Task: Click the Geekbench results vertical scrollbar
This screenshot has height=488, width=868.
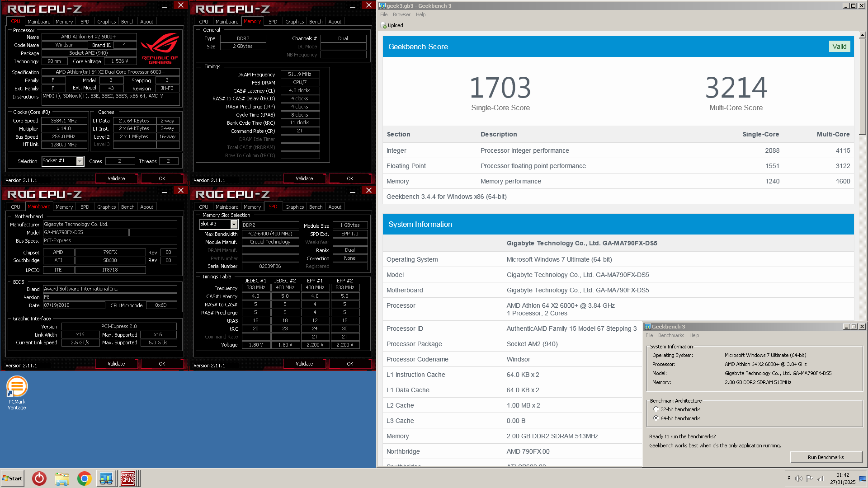Action: [x=862, y=86]
